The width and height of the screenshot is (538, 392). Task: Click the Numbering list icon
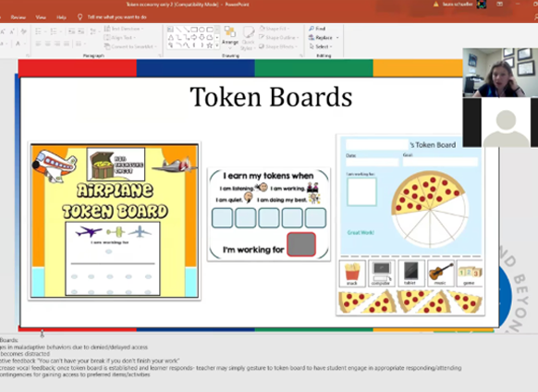pyautogui.click(x=54, y=31)
